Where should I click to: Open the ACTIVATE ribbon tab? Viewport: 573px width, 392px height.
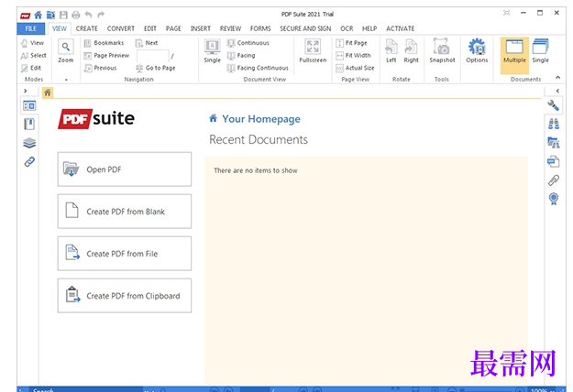click(400, 28)
